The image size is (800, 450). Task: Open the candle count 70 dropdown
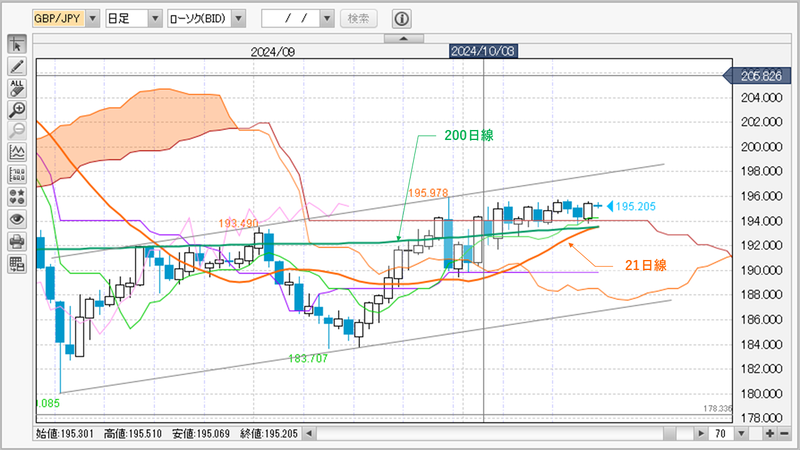pos(741,434)
